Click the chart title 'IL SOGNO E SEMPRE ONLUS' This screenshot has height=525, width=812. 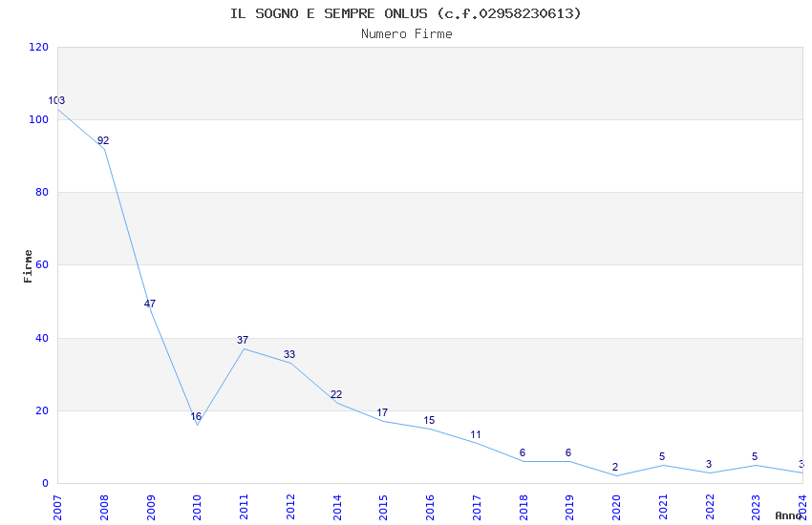click(x=329, y=13)
